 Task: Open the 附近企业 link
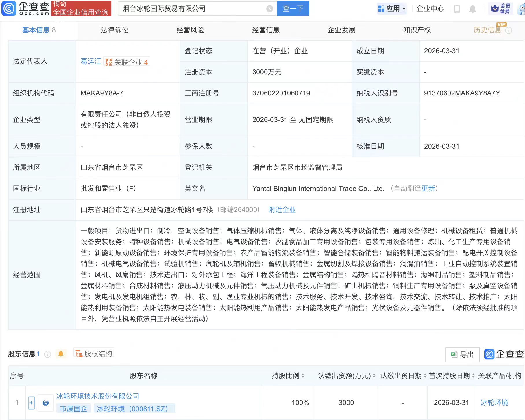pos(282,210)
